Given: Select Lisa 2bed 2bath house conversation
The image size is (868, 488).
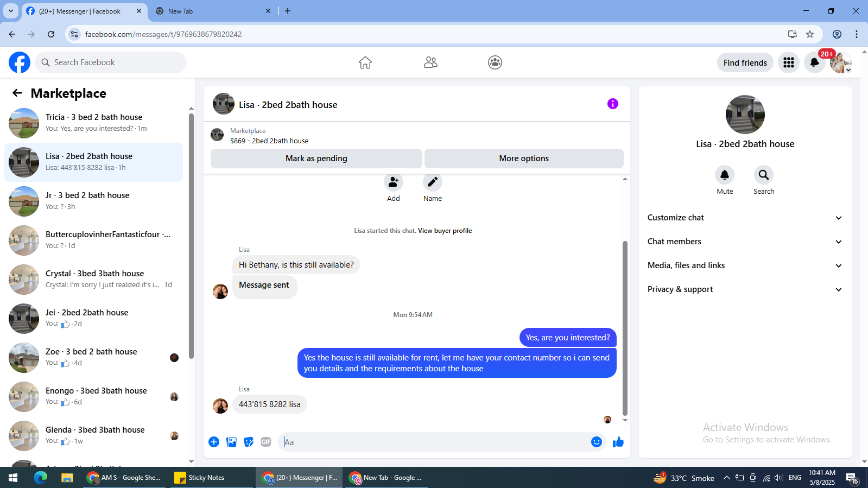Looking at the screenshot, I should pyautogui.click(x=94, y=162).
